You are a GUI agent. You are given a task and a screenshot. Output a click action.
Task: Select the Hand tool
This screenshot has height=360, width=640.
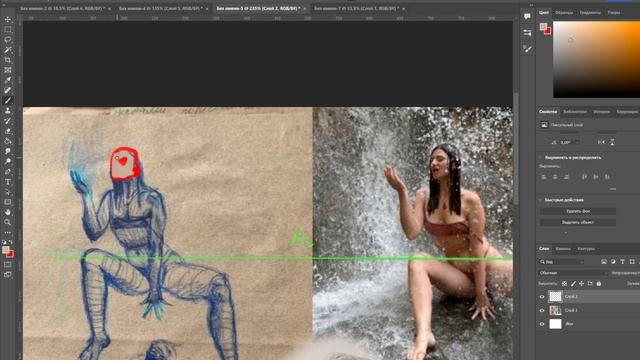tap(8, 212)
